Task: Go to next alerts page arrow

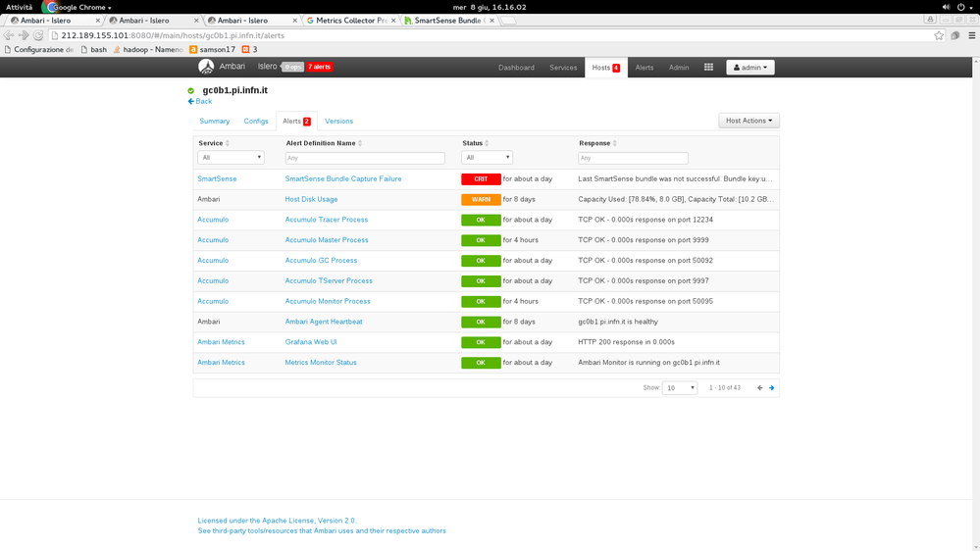Action: click(x=771, y=388)
